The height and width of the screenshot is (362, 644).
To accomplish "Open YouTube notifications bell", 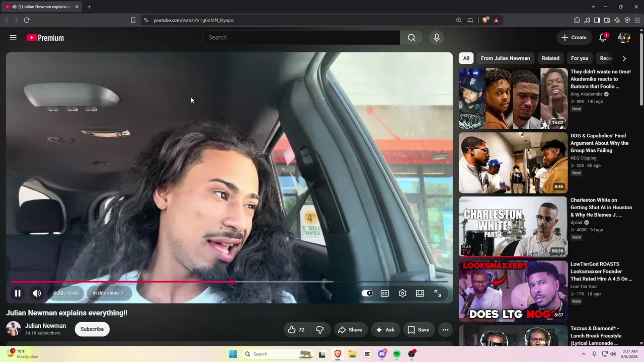I will coord(603,38).
